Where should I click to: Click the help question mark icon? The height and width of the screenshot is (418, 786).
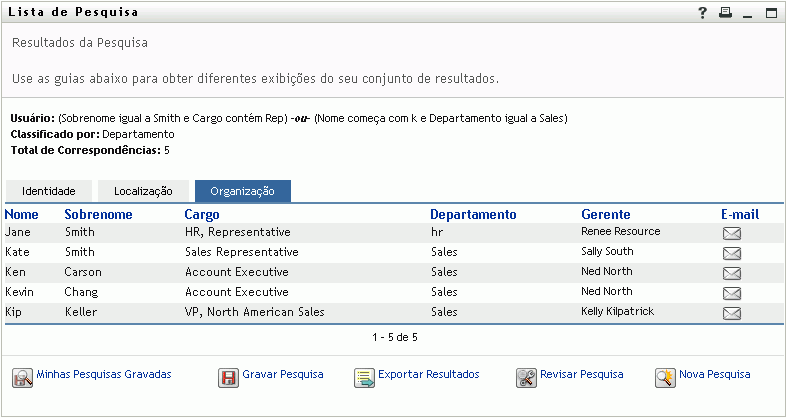tap(703, 13)
